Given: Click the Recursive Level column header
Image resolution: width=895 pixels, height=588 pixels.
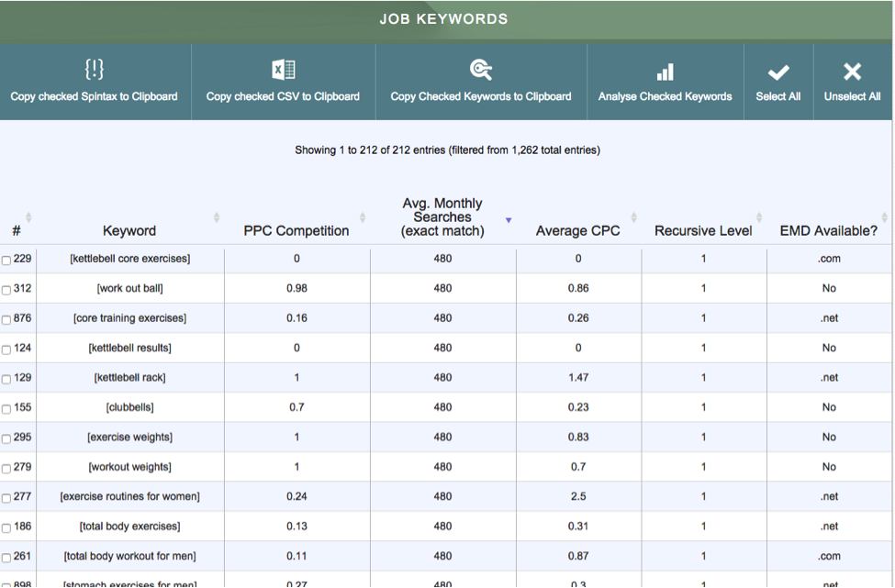Looking at the screenshot, I should tap(702, 231).
